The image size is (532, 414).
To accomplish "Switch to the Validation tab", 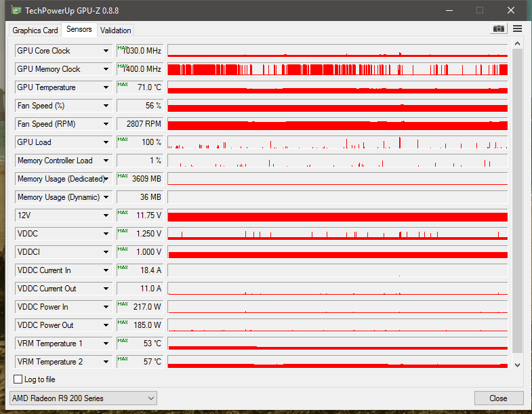I will (115, 30).
